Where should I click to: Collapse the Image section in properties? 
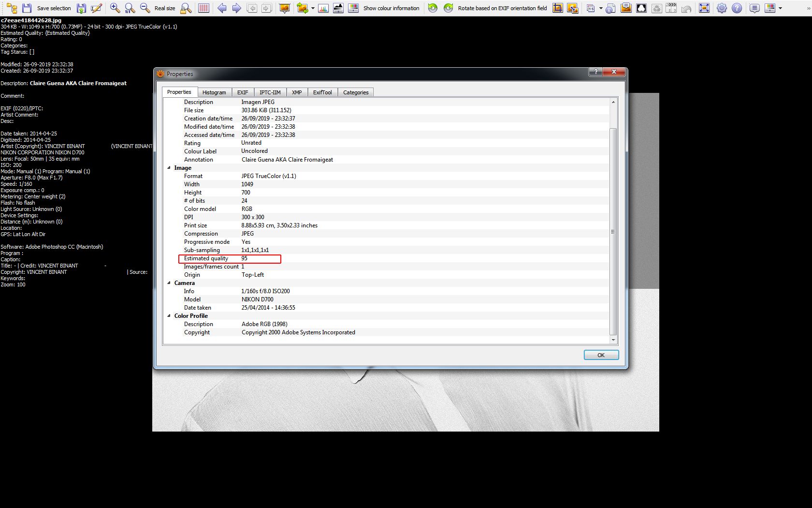pos(169,168)
